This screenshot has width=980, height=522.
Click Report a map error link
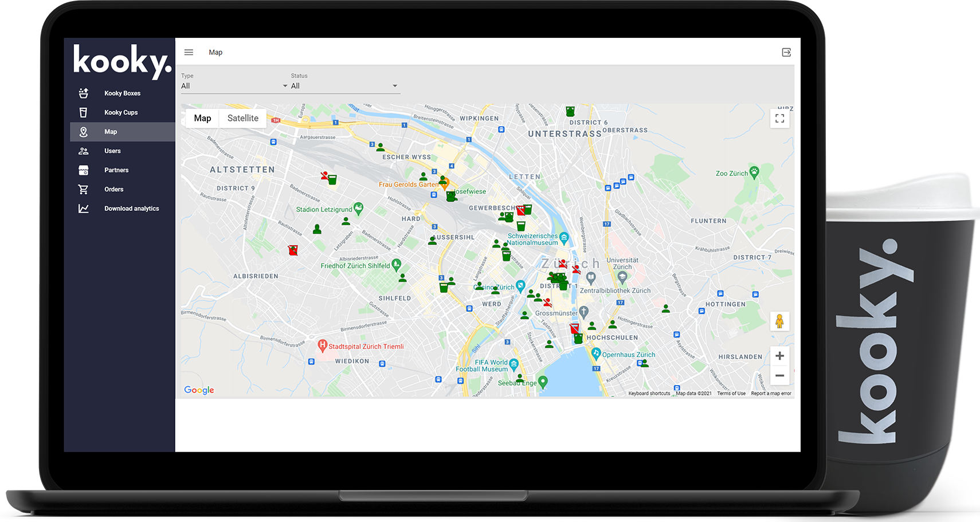[771, 393]
